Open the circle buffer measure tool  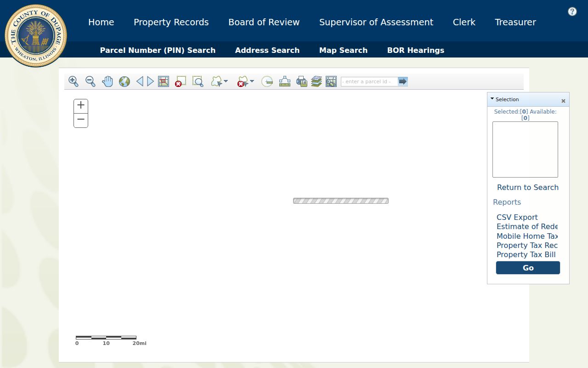(x=267, y=81)
